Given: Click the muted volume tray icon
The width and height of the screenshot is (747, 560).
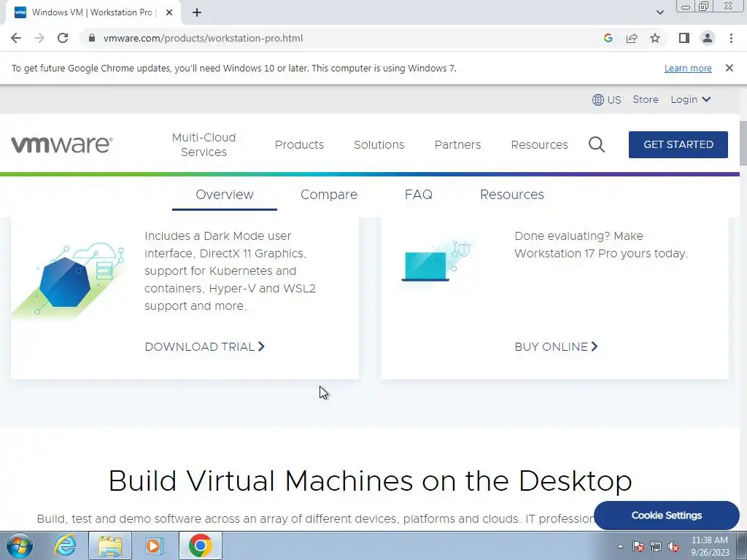Looking at the screenshot, I should (x=673, y=546).
